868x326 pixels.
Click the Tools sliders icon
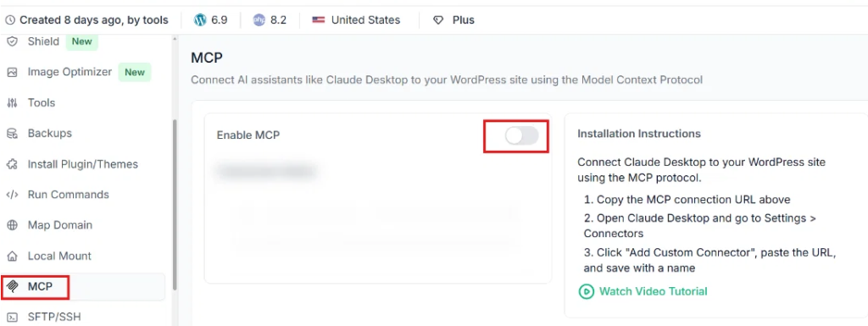(12, 102)
